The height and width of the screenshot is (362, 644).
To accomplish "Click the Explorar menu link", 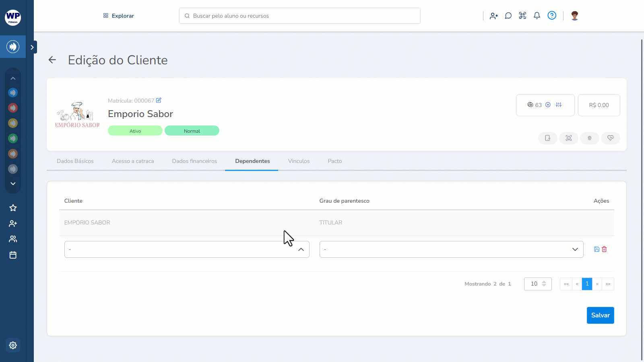I will (x=119, y=16).
